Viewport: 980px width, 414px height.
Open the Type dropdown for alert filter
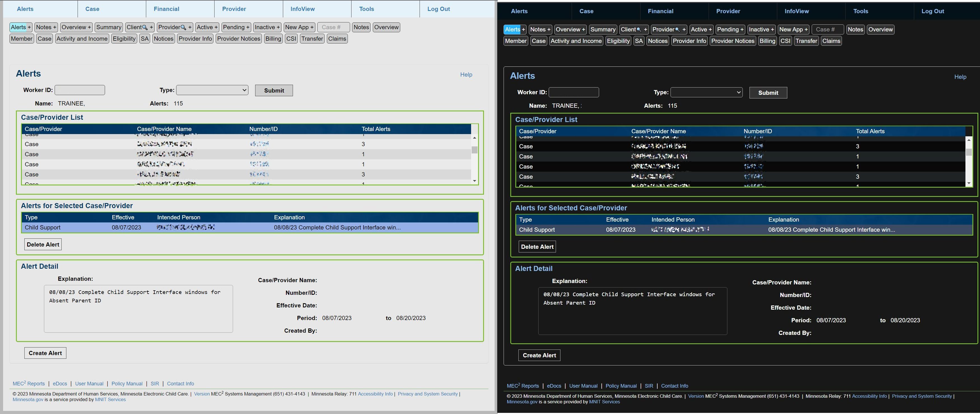pyautogui.click(x=706, y=93)
